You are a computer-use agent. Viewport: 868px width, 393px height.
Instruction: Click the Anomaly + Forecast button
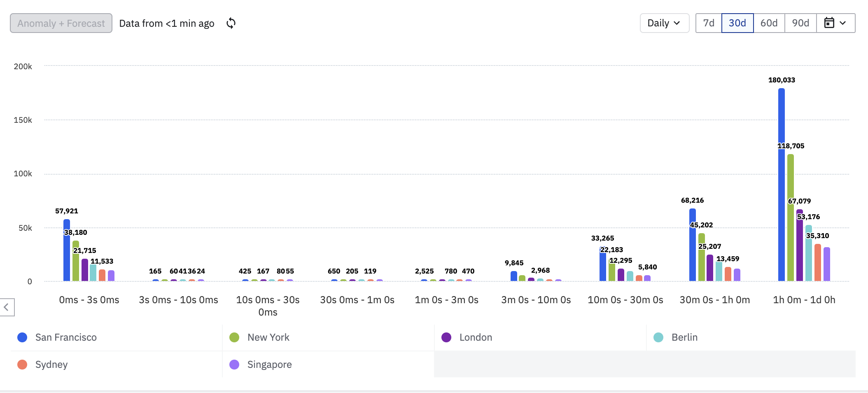pos(61,23)
